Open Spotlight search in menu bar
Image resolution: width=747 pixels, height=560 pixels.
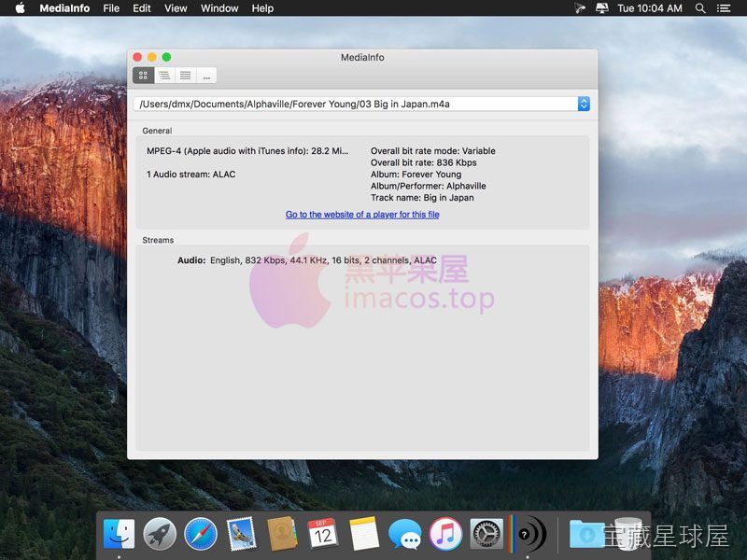[x=700, y=8]
